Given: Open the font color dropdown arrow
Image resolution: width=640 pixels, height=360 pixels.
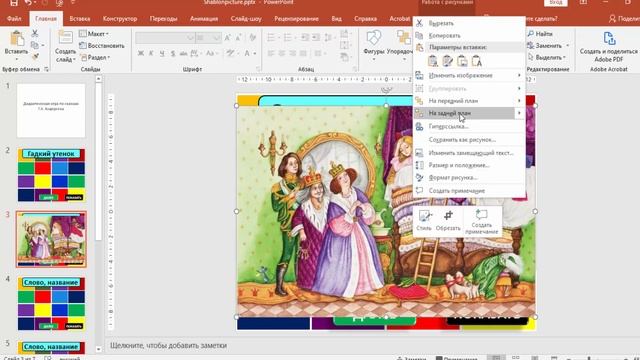Looking at the screenshot, I should 255,53.
